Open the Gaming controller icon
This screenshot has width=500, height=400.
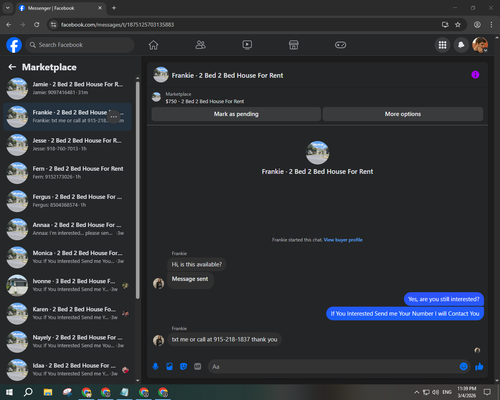click(x=340, y=45)
